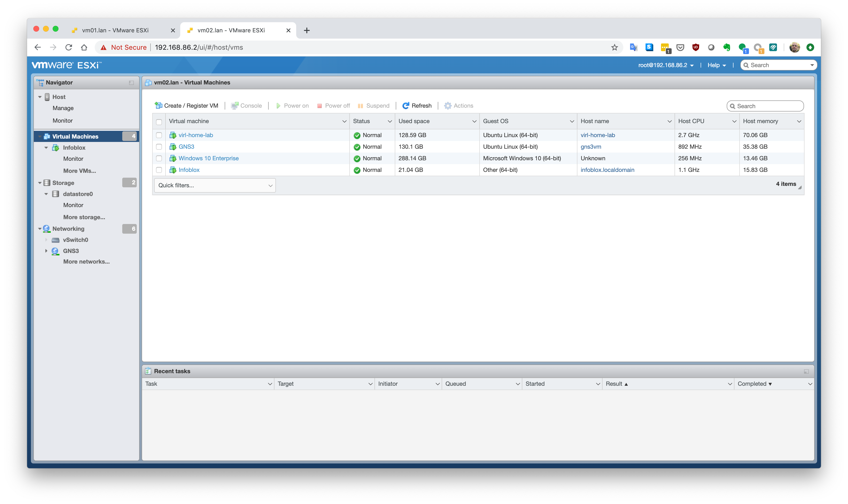Click the browser home icon
The height and width of the screenshot is (504, 848).
(x=84, y=47)
